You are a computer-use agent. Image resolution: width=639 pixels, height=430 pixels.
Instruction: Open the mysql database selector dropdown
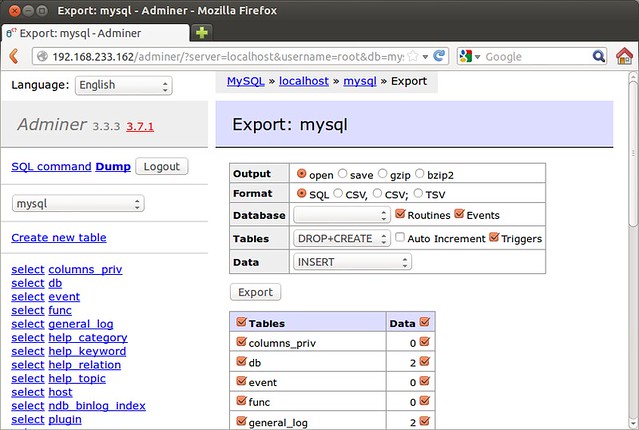(x=78, y=203)
